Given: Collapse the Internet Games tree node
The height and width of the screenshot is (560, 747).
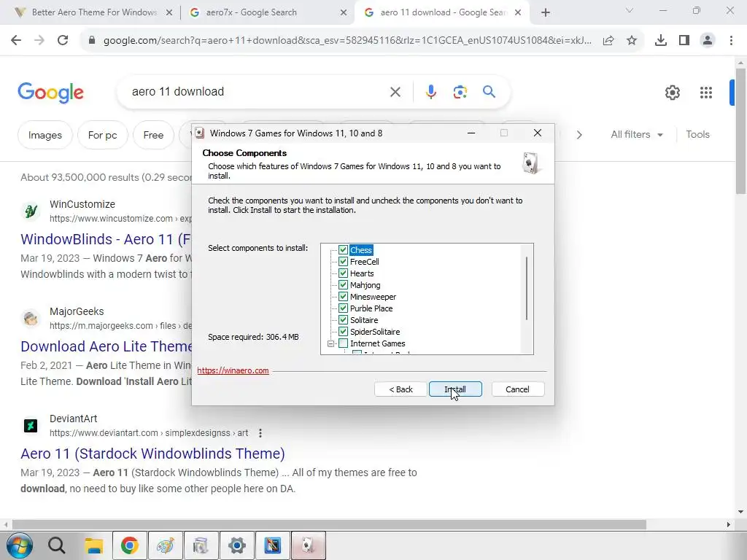Looking at the screenshot, I should [x=330, y=343].
